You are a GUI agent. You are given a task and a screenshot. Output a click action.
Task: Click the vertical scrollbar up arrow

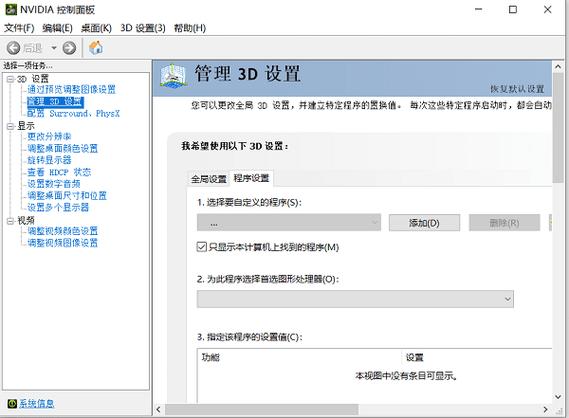coord(558,67)
